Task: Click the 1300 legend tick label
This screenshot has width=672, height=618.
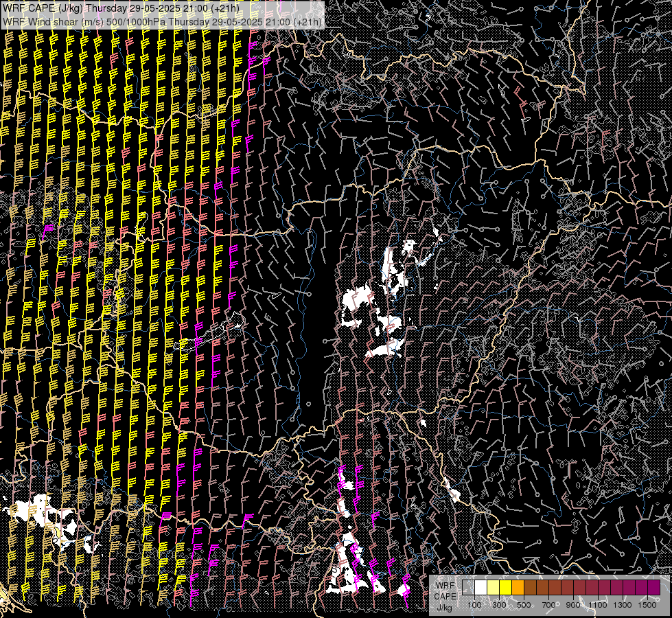Action: tap(623, 605)
